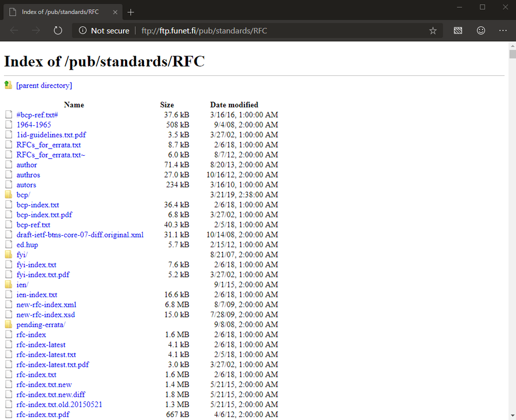Click the folder icon beside pending-errata/

coord(8,325)
